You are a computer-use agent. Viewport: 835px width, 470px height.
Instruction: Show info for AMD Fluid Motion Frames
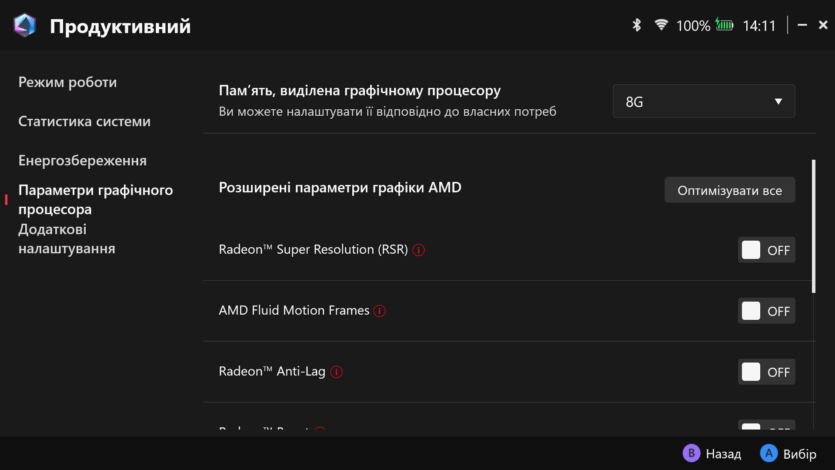point(380,311)
